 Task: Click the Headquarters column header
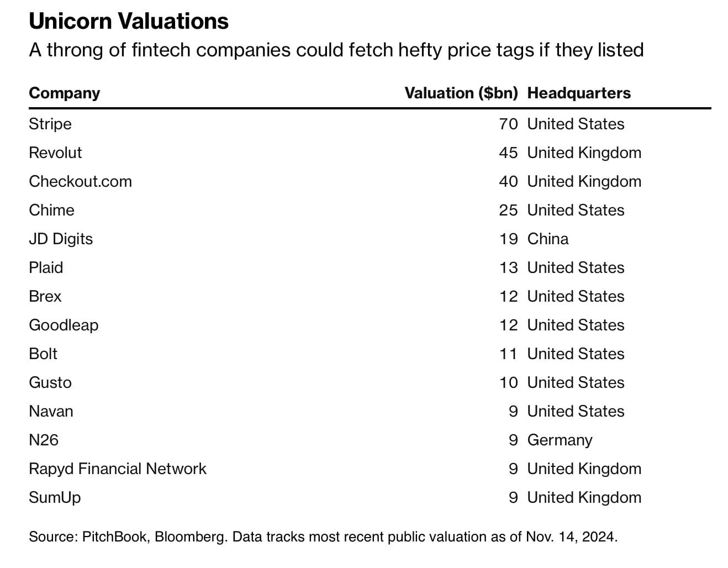coord(579,93)
